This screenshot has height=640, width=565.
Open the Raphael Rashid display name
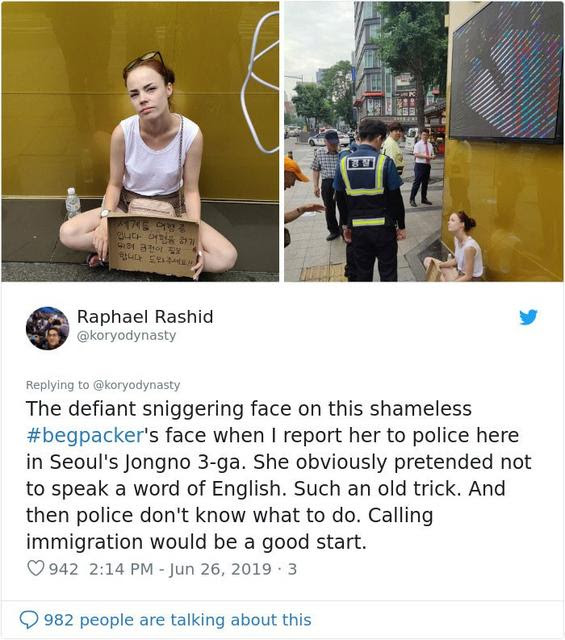click(145, 317)
